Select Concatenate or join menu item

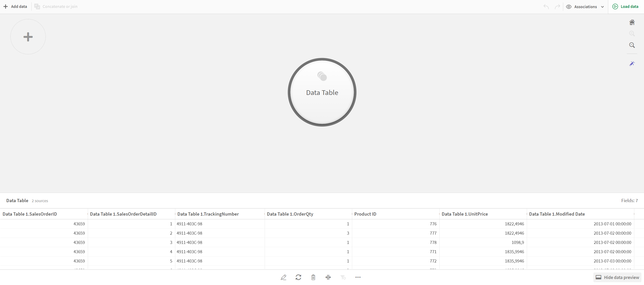click(57, 6)
